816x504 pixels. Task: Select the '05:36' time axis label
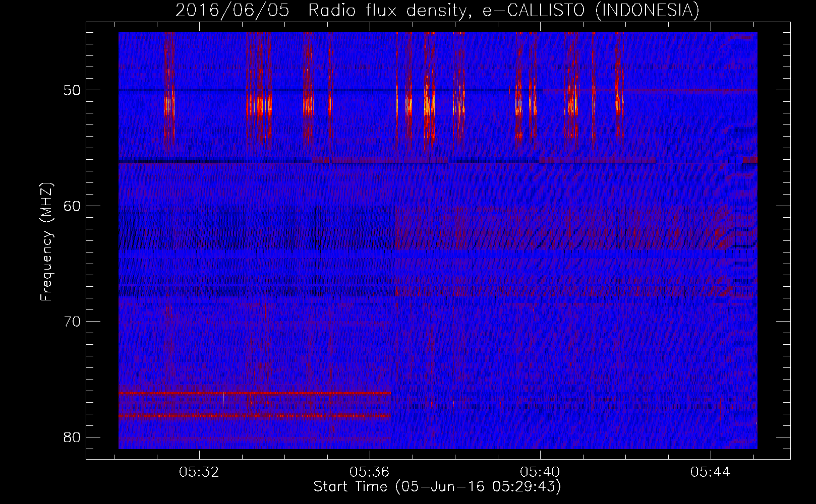click(x=370, y=472)
